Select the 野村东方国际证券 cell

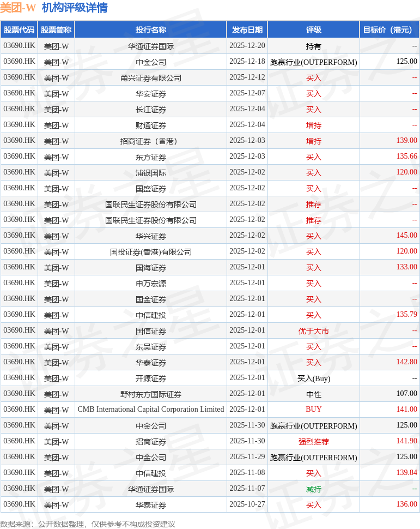151,394
